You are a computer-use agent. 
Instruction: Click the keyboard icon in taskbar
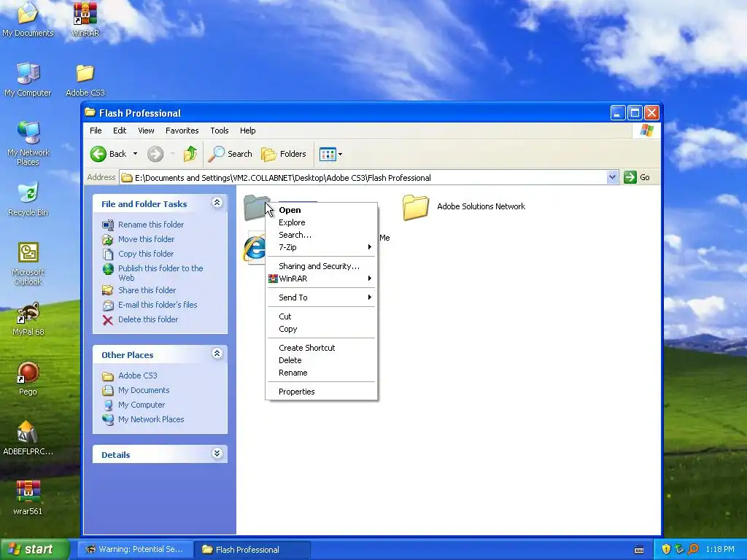point(639,550)
